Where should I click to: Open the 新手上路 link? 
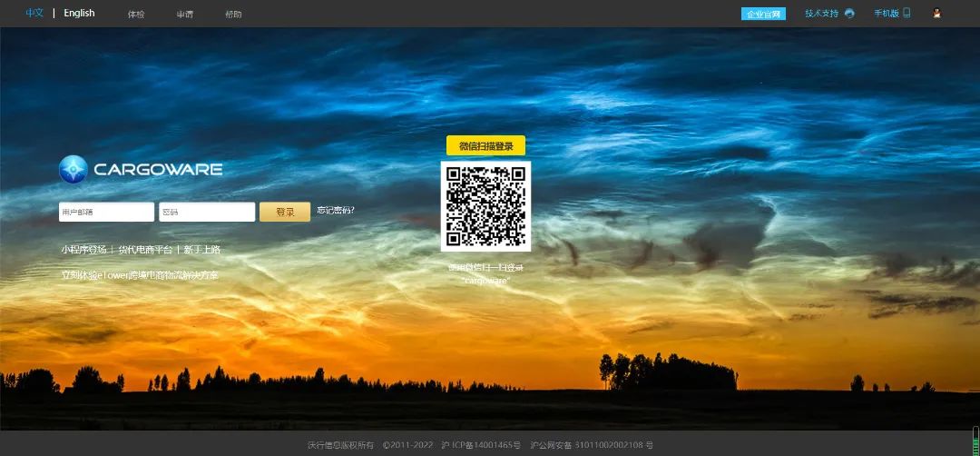click(201, 250)
